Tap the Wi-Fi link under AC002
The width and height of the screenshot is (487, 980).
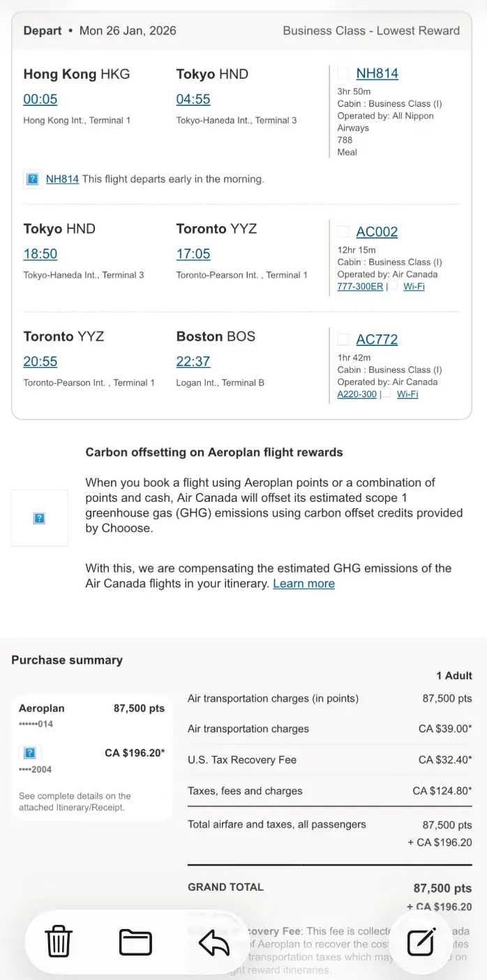tap(414, 286)
